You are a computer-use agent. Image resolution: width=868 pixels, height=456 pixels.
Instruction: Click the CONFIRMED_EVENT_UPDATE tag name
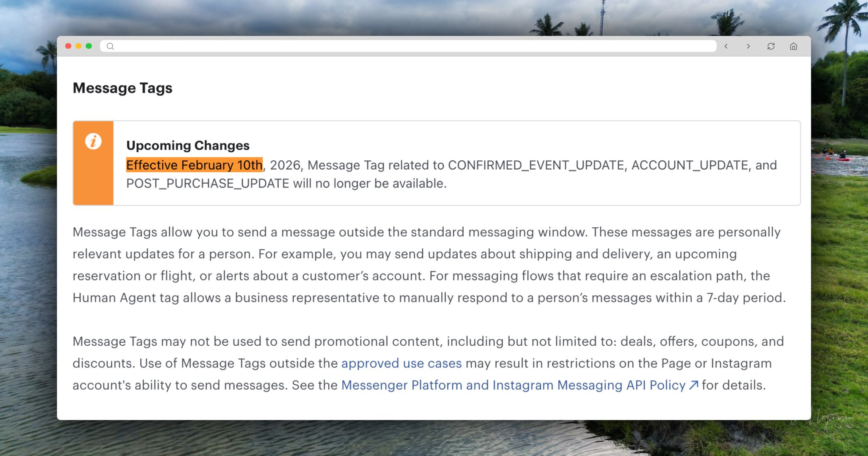536,165
